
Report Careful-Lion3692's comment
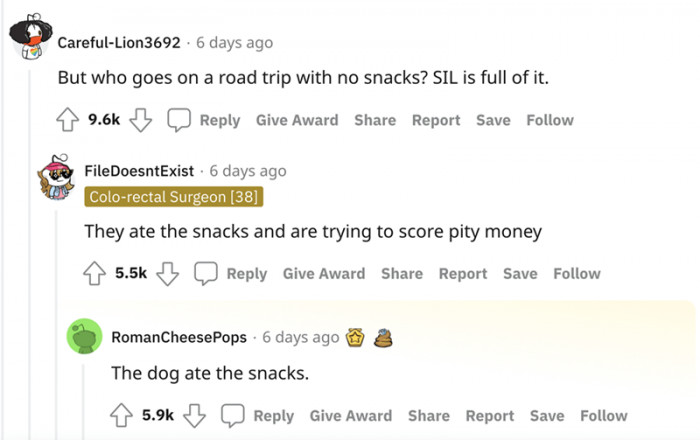click(x=435, y=120)
